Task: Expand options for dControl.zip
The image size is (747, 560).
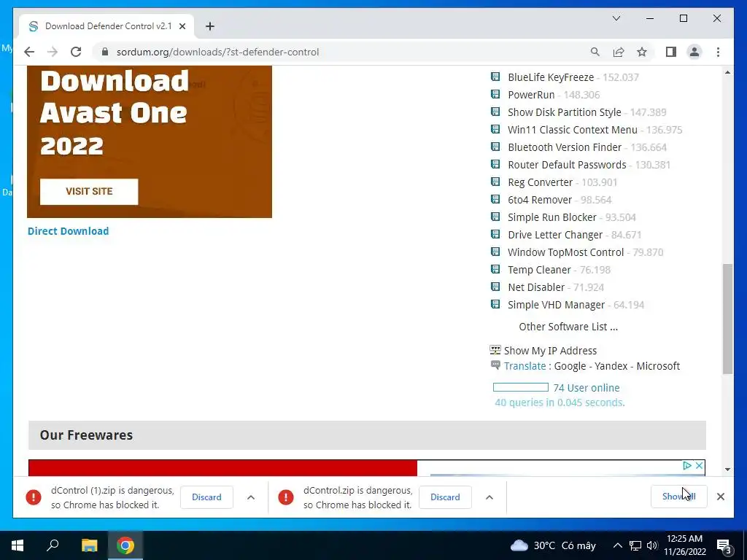Action: coord(489,497)
